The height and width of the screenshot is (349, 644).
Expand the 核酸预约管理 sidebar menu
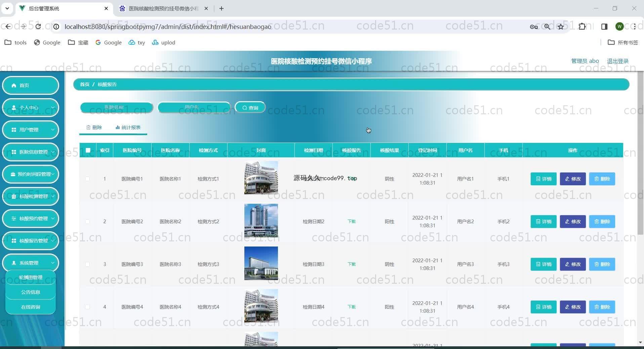tap(31, 219)
